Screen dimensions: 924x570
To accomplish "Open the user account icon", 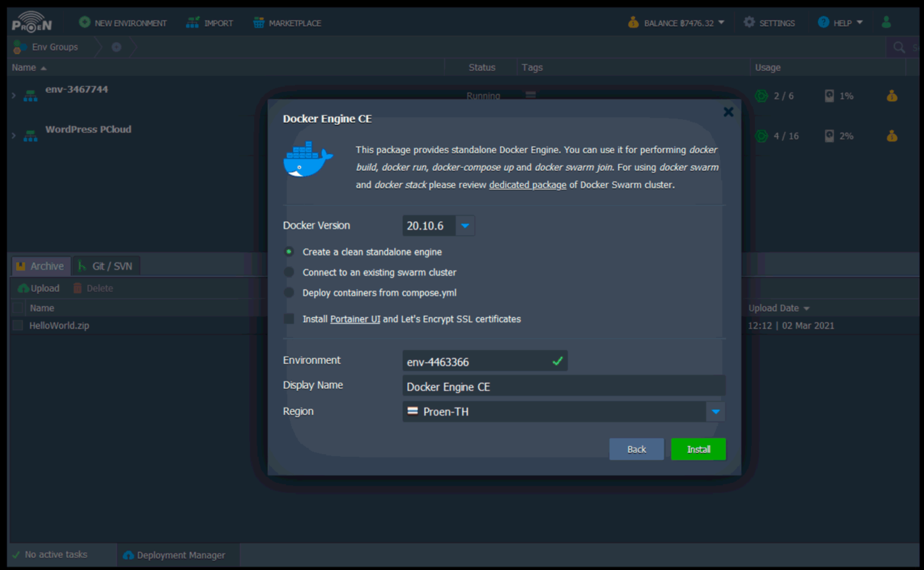I will (886, 22).
